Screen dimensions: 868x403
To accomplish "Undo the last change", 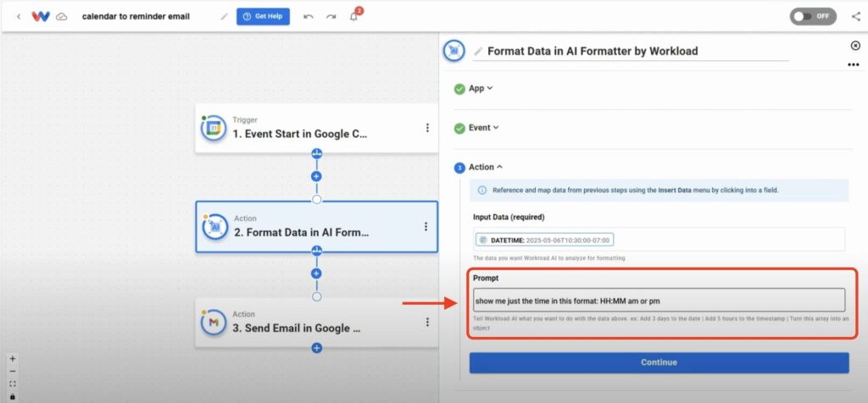I will (x=309, y=17).
